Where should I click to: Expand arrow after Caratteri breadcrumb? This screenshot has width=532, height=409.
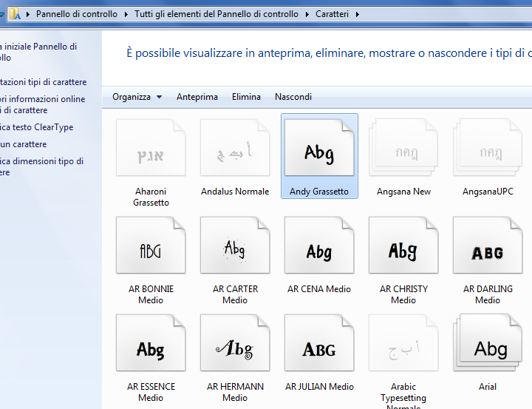pyautogui.click(x=358, y=14)
